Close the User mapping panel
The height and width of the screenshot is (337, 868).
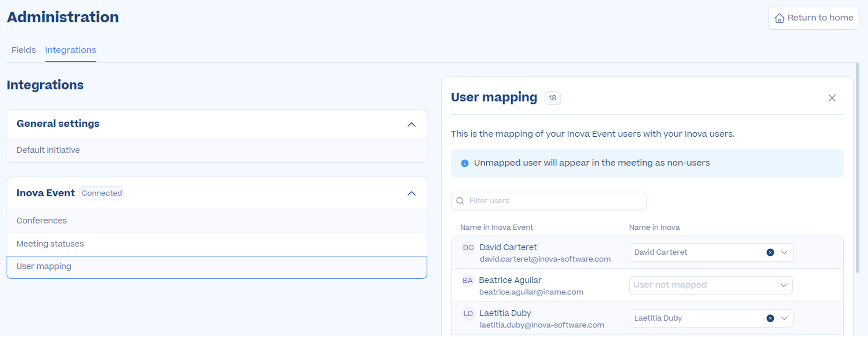pos(832,98)
